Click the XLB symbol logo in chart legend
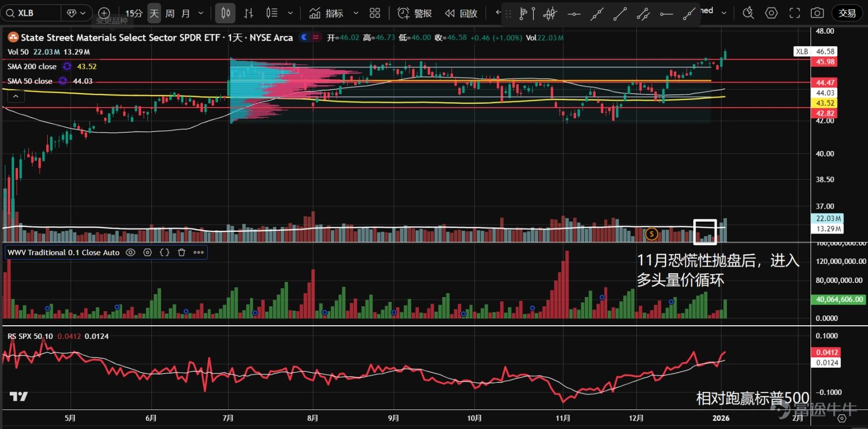This screenshot has width=868, height=429. tap(13, 37)
